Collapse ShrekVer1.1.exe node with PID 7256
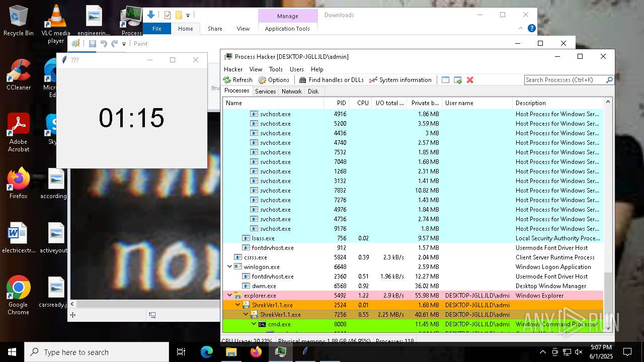Screen dimensions: 644x362 [246, 315]
